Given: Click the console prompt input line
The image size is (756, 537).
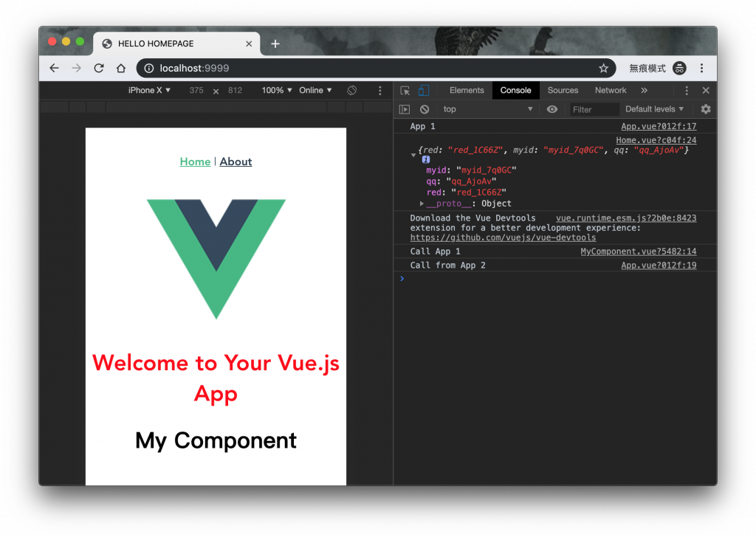Looking at the screenshot, I should tap(554, 279).
